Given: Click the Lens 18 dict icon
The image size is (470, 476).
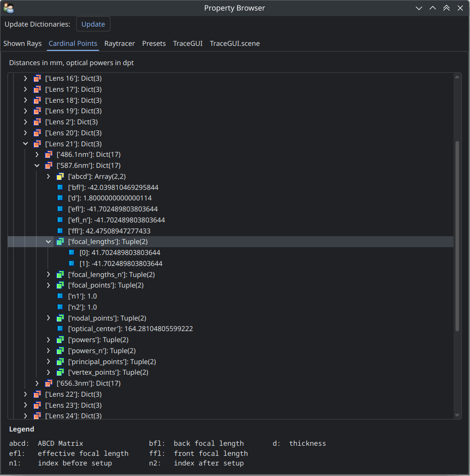Looking at the screenshot, I should coord(37,100).
